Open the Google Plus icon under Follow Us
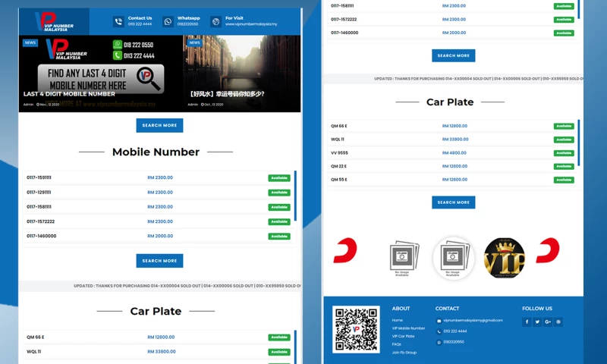 coord(548,322)
